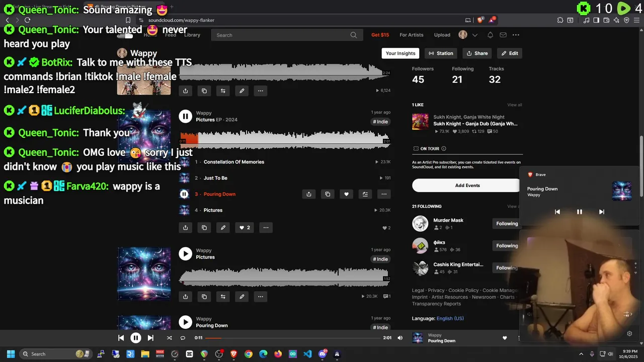Screen dimensions: 644x362
Task: Open Brave main hamburger menu
Action: (x=636, y=20)
